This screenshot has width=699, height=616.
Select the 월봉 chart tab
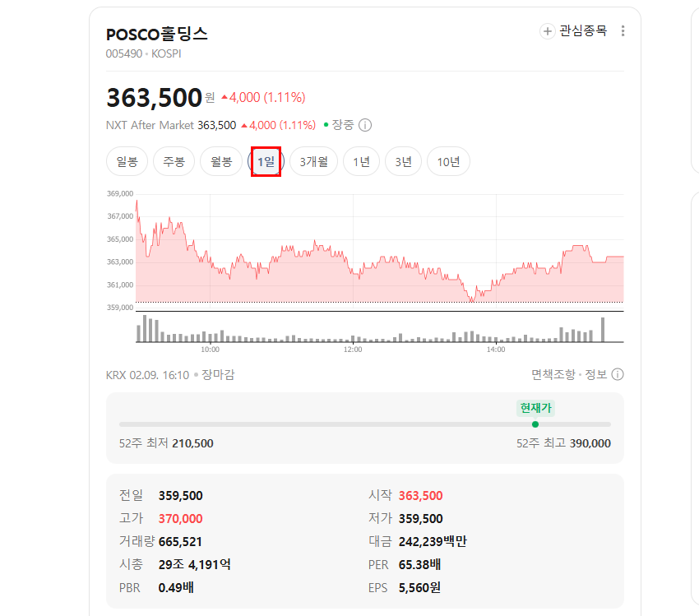(221, 161)
